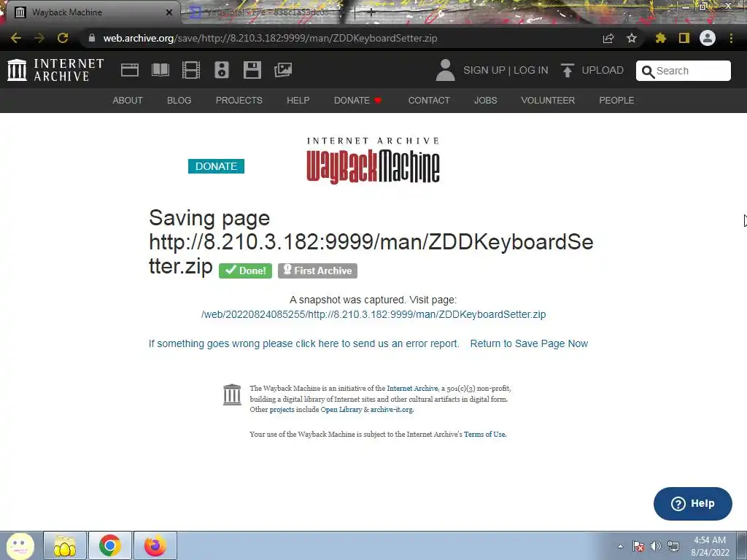
Task: Open the CONTACT menu item
Action: pos(429,101)
